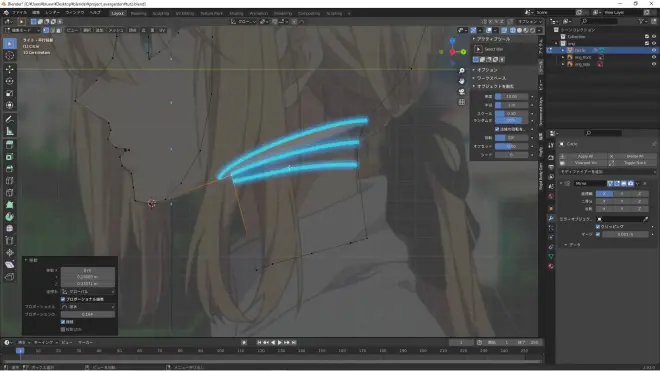Select the Annotate tool in left toolbar
Viewport: 660px width, 371px height.
coord(10,119)
